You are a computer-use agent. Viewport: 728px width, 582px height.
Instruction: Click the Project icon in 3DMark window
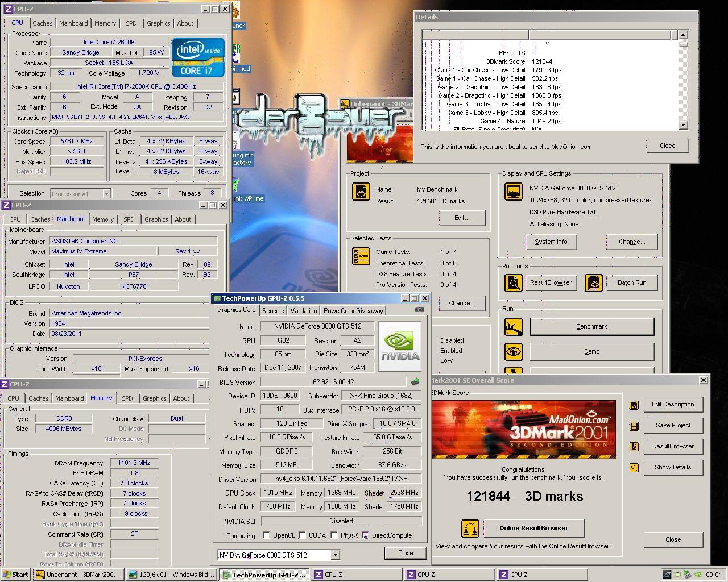[361, 192]
